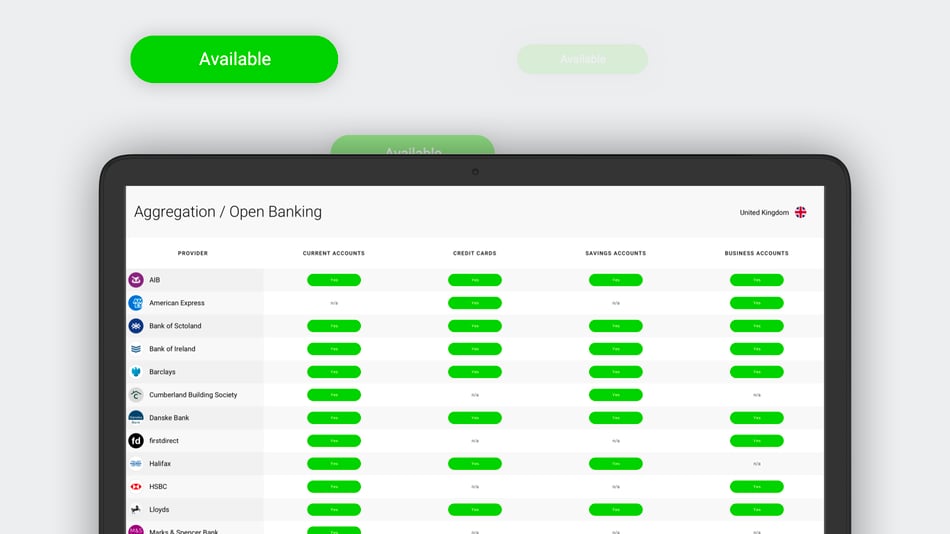This screenshot has width=950, height=534.
Task: Select the HSBC provider name
Action: [x=158, y=487]
